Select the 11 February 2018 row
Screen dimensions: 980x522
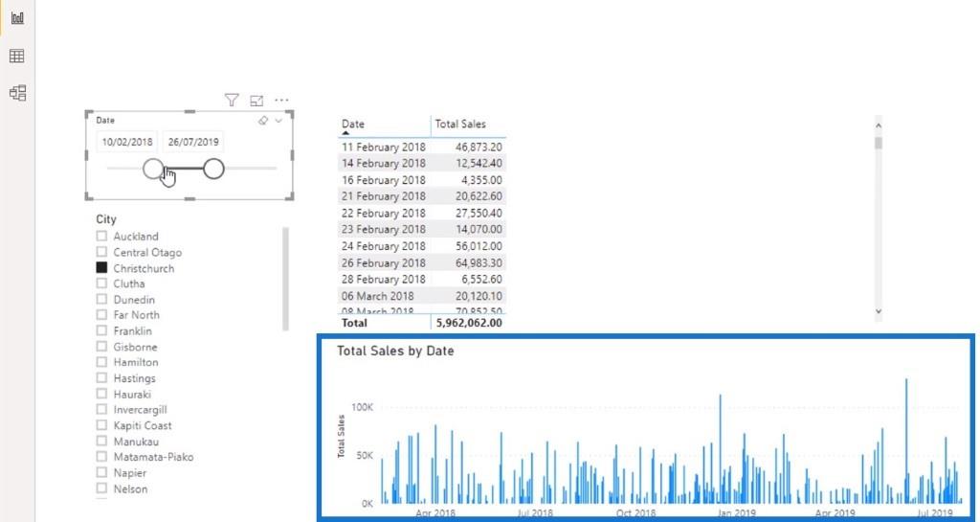422,147
